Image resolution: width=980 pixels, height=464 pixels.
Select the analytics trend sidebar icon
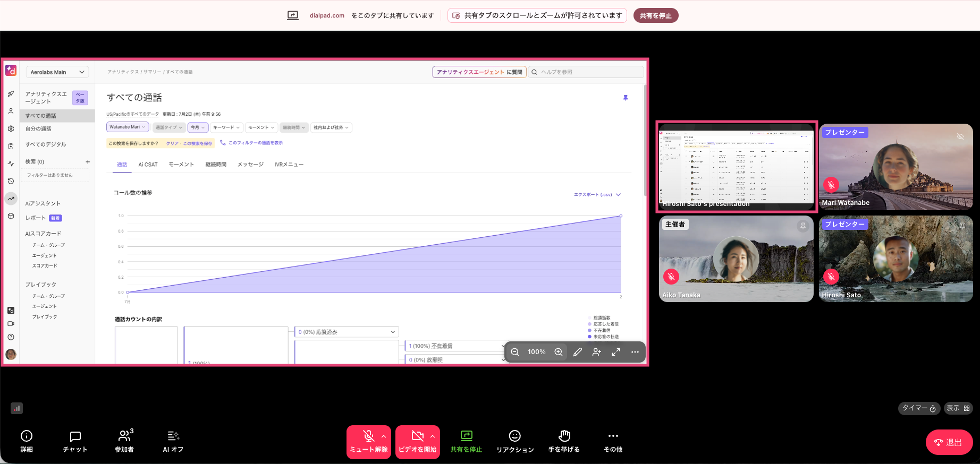[11, 199]
